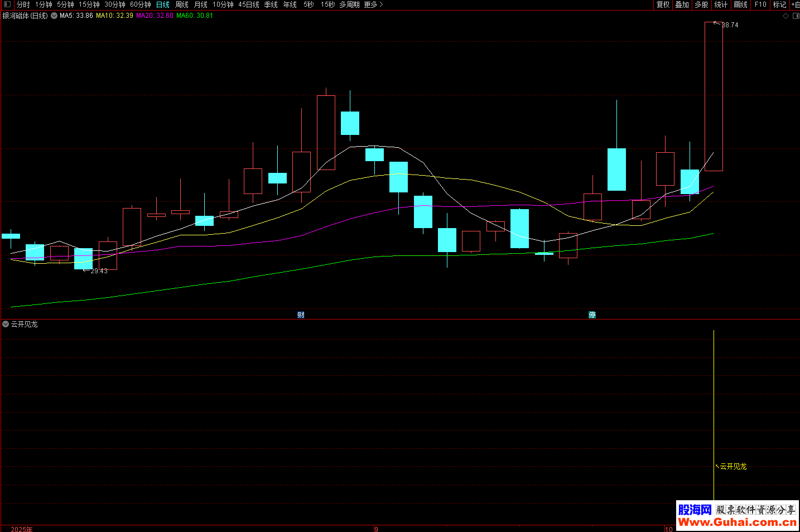
Task: Click the diamond icon at top right
Action: coord(785,16)
